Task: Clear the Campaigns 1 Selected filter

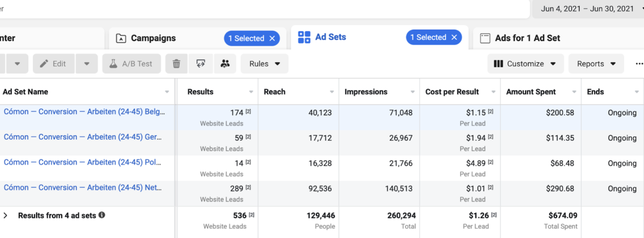Action: click(x=272, y=38)
